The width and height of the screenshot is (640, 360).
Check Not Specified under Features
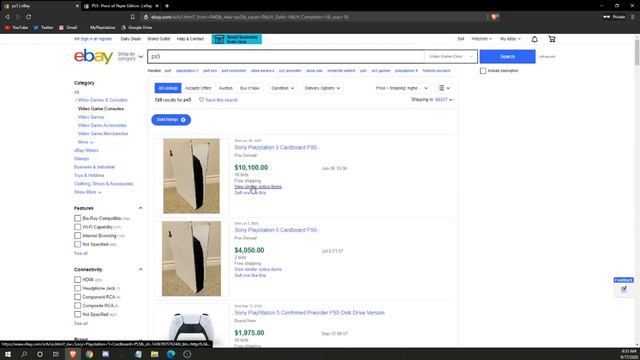pos(78,244)
